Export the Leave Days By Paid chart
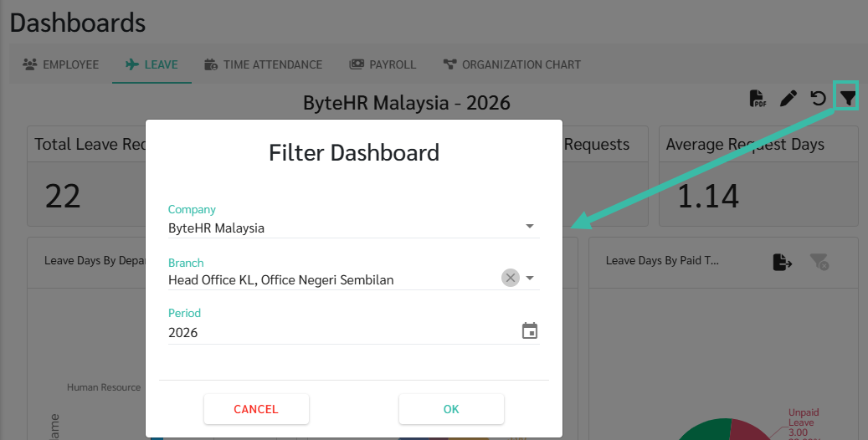The image size is (868, 440). (x=782, y=262)
